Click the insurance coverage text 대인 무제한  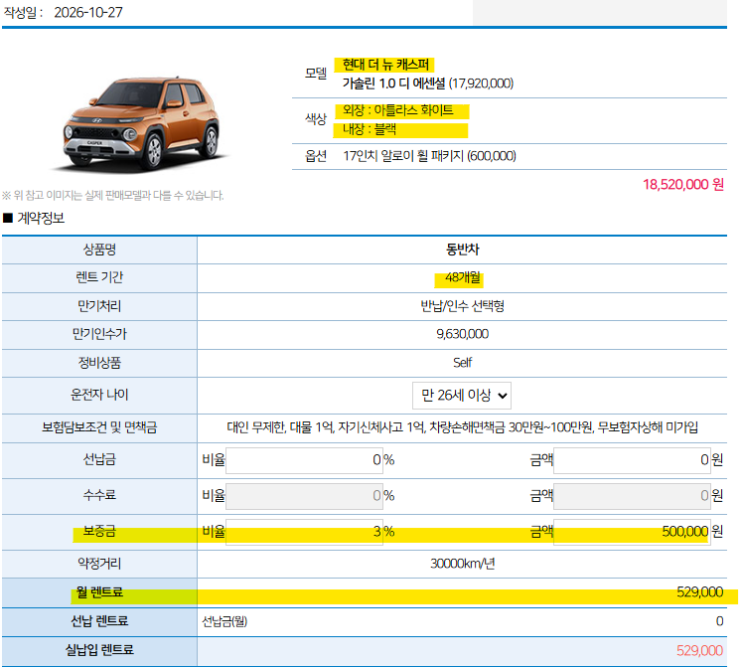point(255,428)
